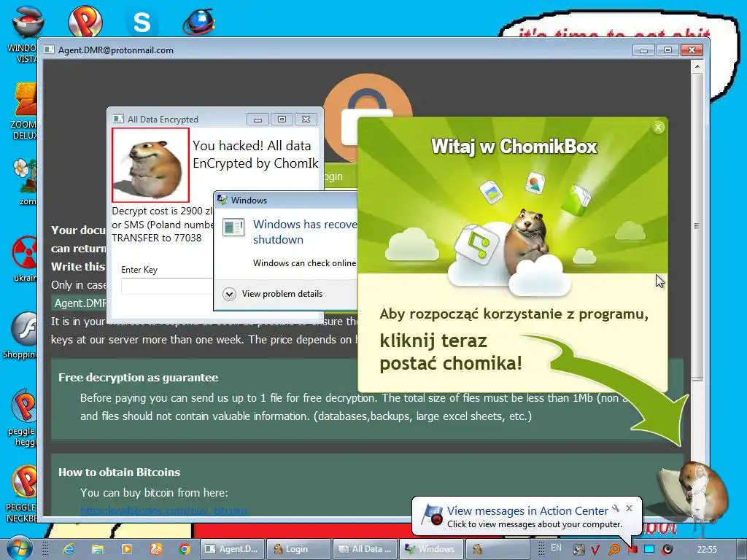Viewport: 747px width, 560px height.
Task: Launch Internet Explorer from the taskbar
Action: pyautogui.click(x=69, y=549)
